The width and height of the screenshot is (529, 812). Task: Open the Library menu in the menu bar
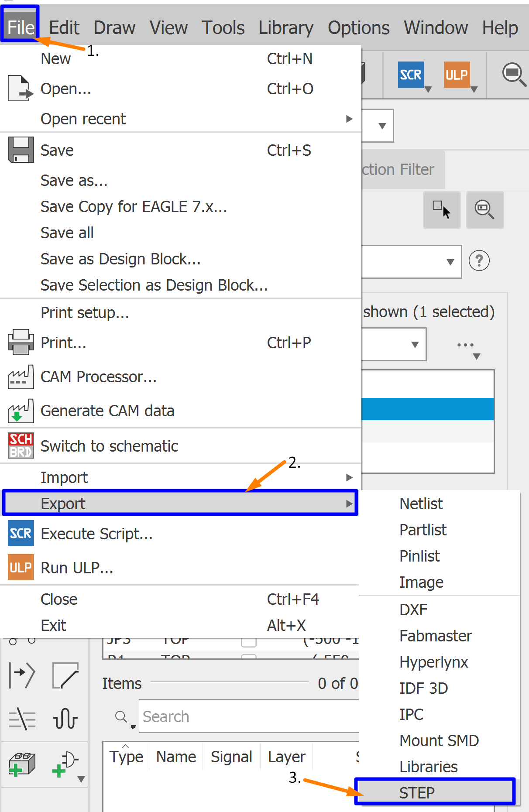tap(286, 28)
